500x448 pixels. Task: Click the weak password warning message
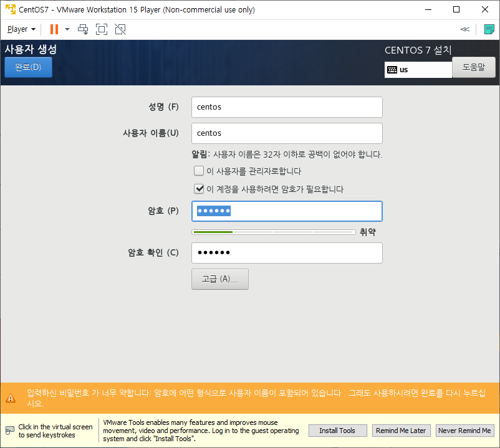point(256,398)
